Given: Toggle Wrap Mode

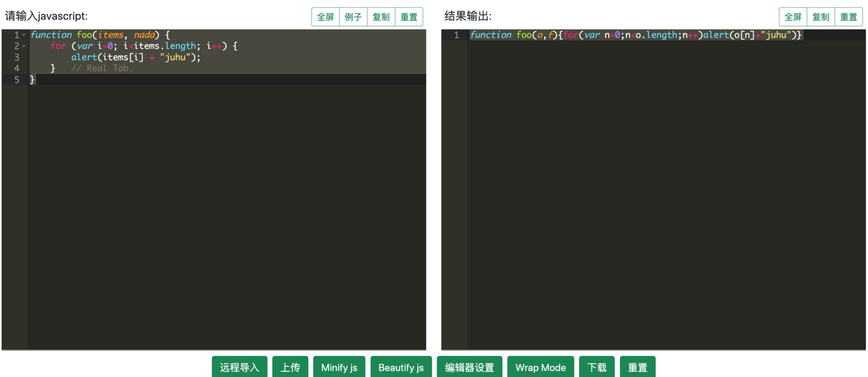Looking at the screenshot, I should (541, 367).
